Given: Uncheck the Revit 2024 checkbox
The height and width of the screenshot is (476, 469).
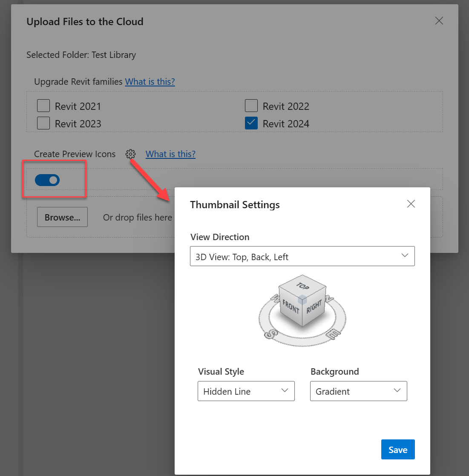Looking at the screenshot, I should click(251, 123).
